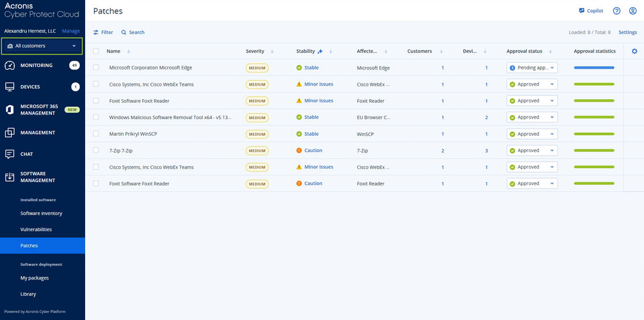Click the monitoring badge showing 49

click(74, 65)
